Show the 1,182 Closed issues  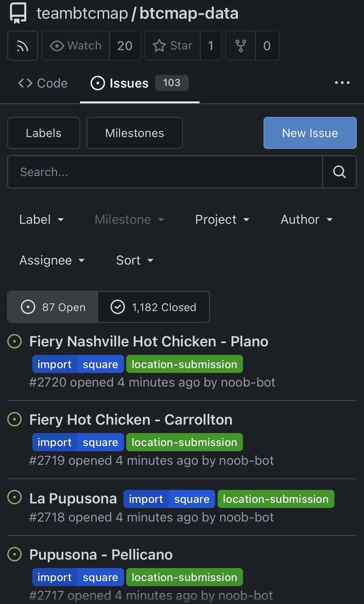click(x=154, y=307)
